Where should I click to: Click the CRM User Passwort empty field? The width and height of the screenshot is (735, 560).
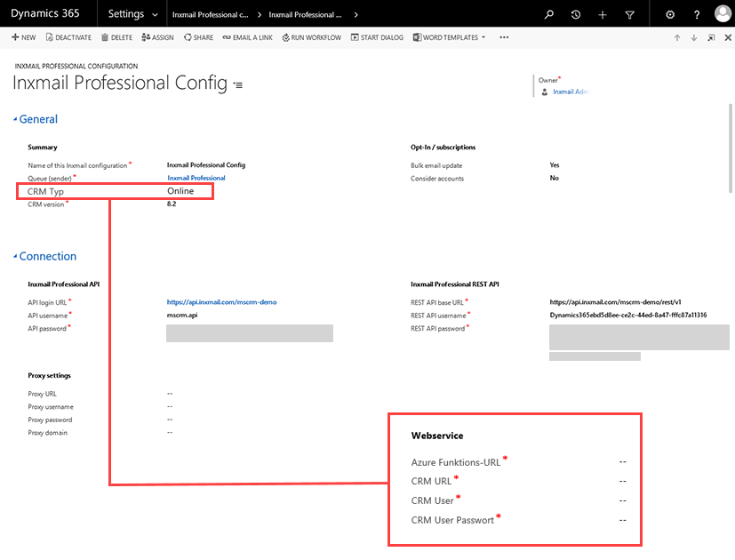coord(622,520)
